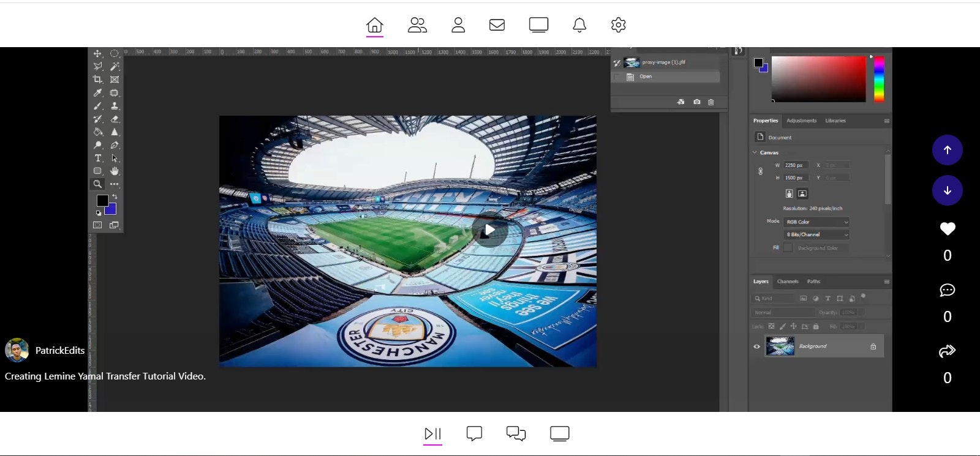Open the single-person profile icon

click(x=458, y=25)
